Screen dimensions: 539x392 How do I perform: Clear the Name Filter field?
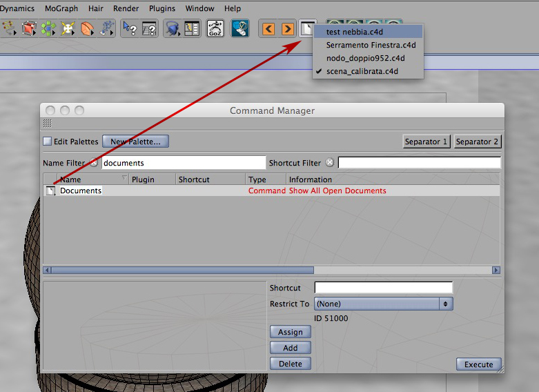click(94, 163)
